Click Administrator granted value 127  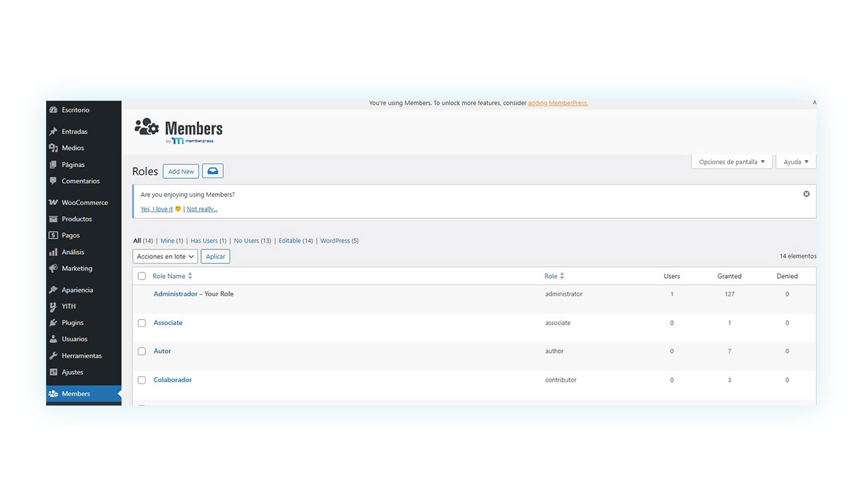point(730,294)
